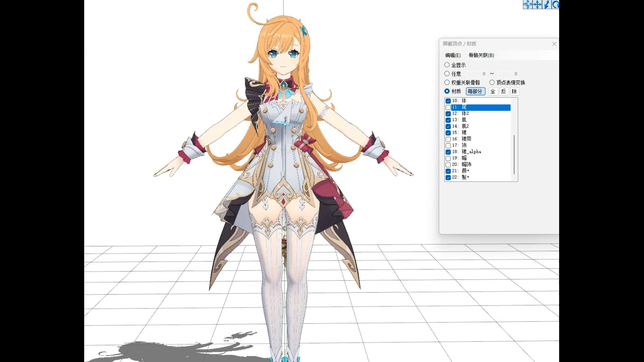
Task: Uncheck material 15: 裙 checkbox
Action: coord(448,133)
